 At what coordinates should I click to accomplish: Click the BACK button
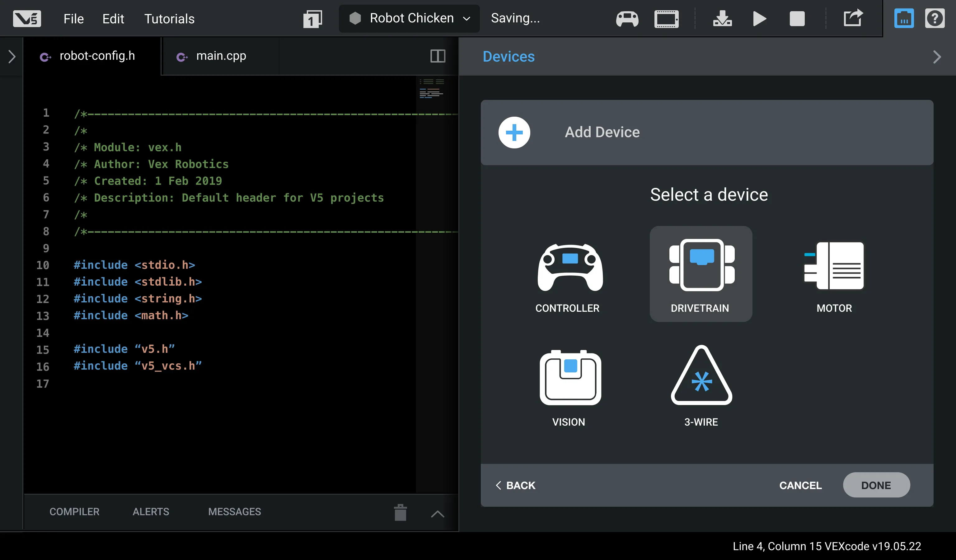click(516, 485)
